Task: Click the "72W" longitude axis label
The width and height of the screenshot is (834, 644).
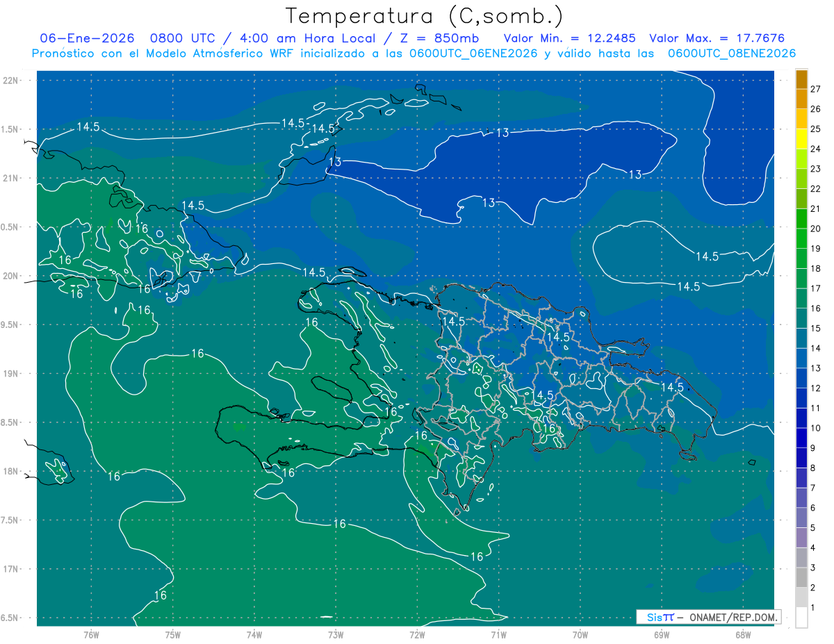Action: tap(417, 634)
